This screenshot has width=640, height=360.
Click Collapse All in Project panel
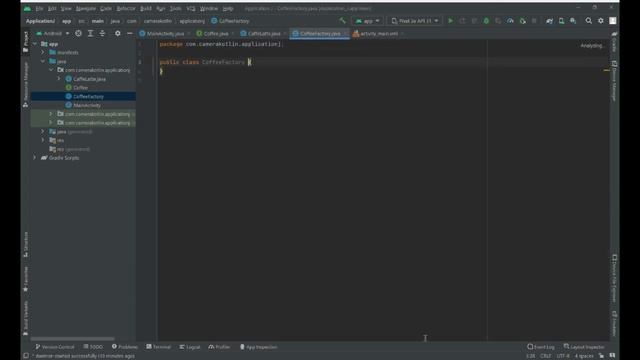(x=102, y=33)
